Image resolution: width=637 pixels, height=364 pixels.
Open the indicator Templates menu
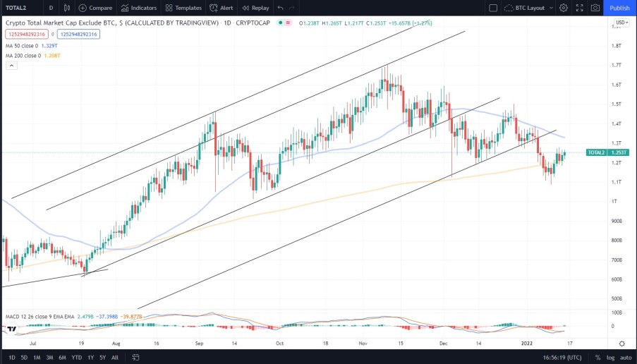click(183, 8)
